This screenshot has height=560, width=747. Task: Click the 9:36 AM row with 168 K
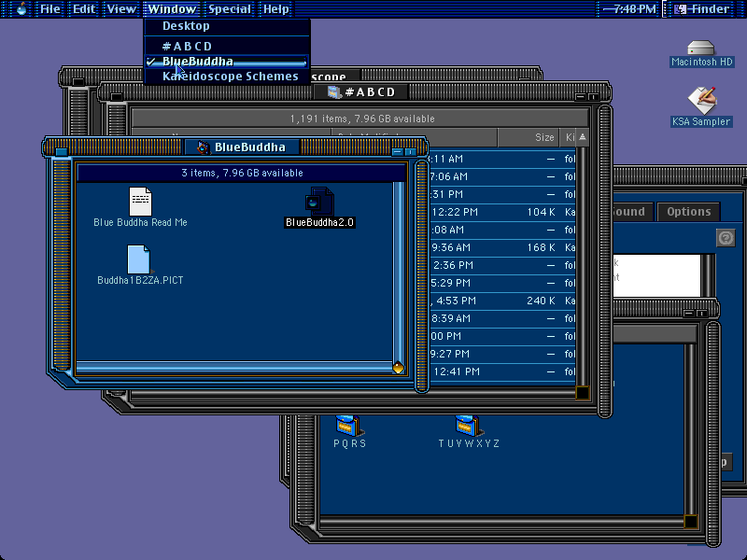tap(502, 247)
